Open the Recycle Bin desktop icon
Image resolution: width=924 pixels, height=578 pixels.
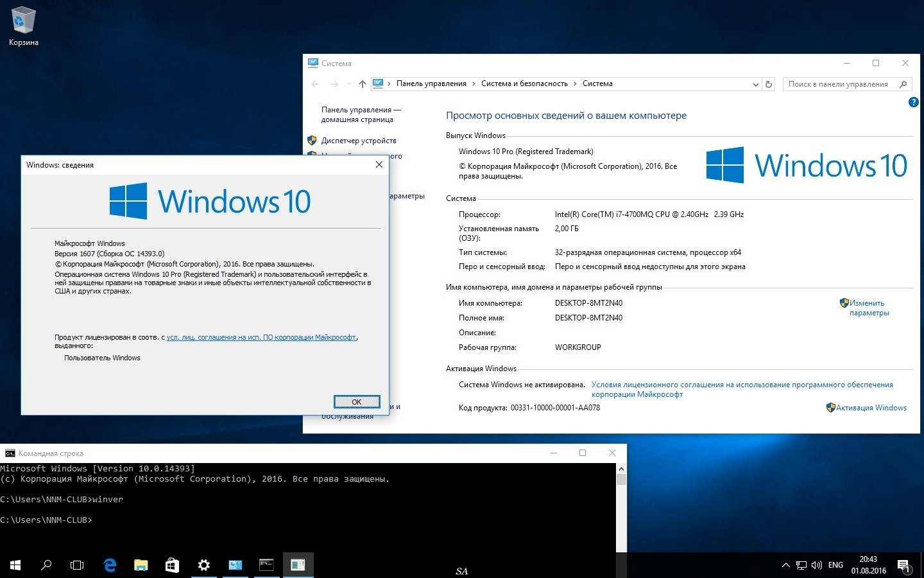pyautogui.click(x=24, y=27)
